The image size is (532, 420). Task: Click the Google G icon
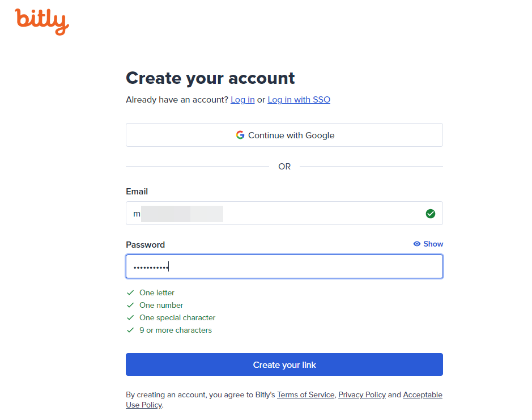(240, 135)
